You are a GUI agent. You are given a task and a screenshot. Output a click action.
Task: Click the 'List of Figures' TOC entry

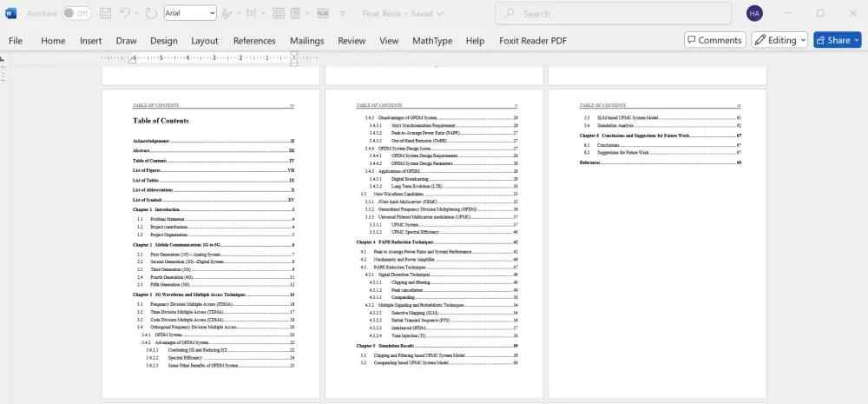coord(214,170)
